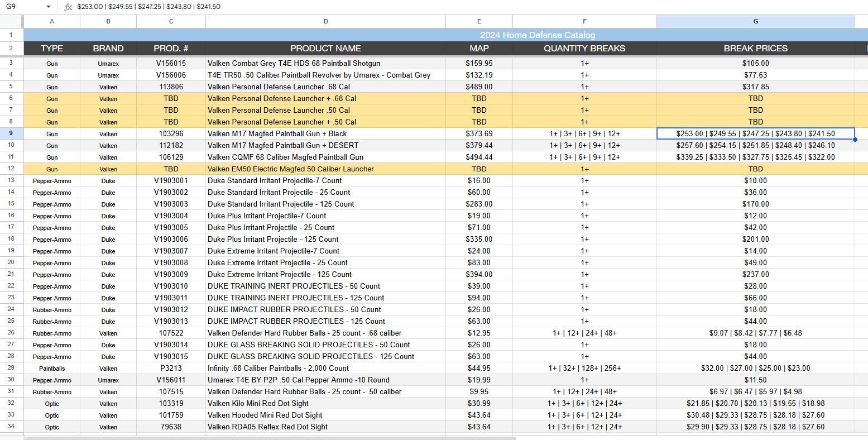The width and height of the screenshot is (868, 440).
Task: Click the PROD. # header cell
Action: [171, 49]
